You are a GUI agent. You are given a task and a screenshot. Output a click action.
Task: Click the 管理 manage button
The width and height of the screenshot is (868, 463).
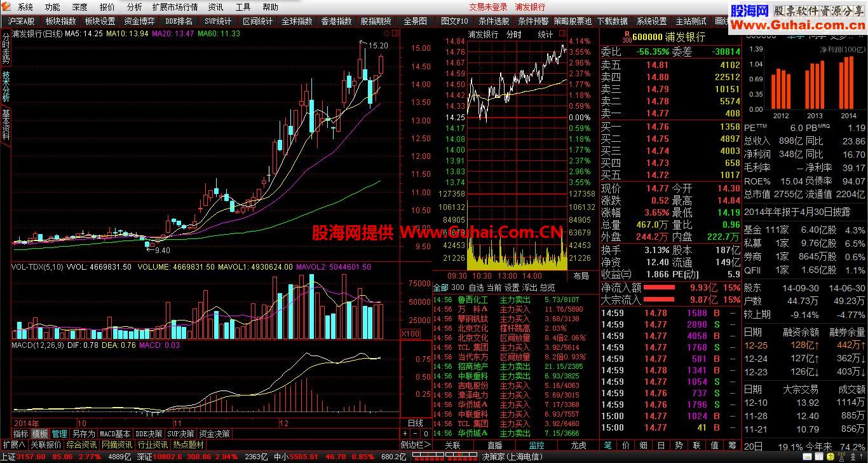point(60,434)
